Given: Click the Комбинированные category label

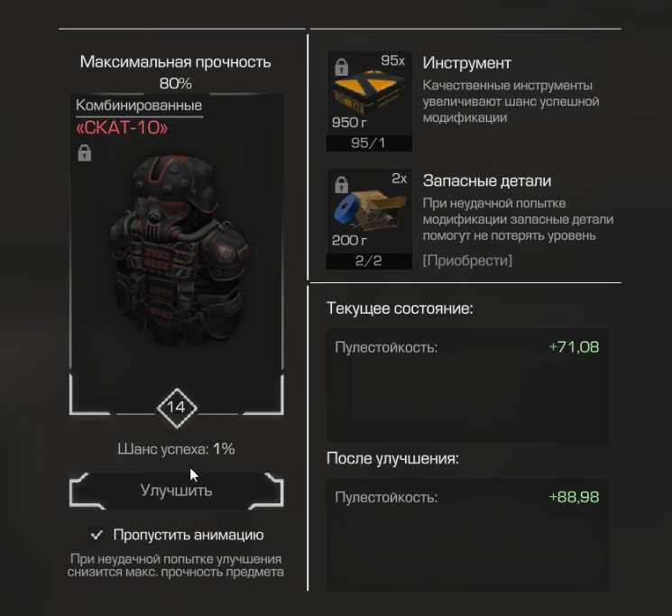Looking at the screenshot, I should 139,106.
